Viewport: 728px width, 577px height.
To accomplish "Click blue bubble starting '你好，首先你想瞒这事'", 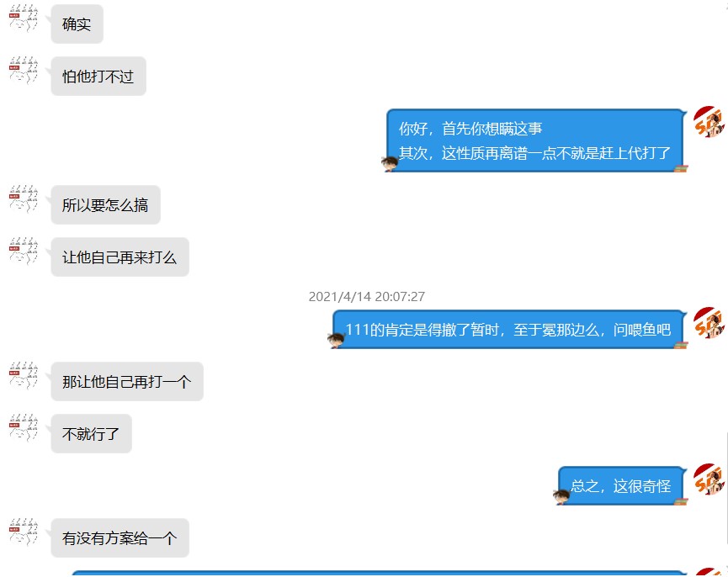I will 536,140.
